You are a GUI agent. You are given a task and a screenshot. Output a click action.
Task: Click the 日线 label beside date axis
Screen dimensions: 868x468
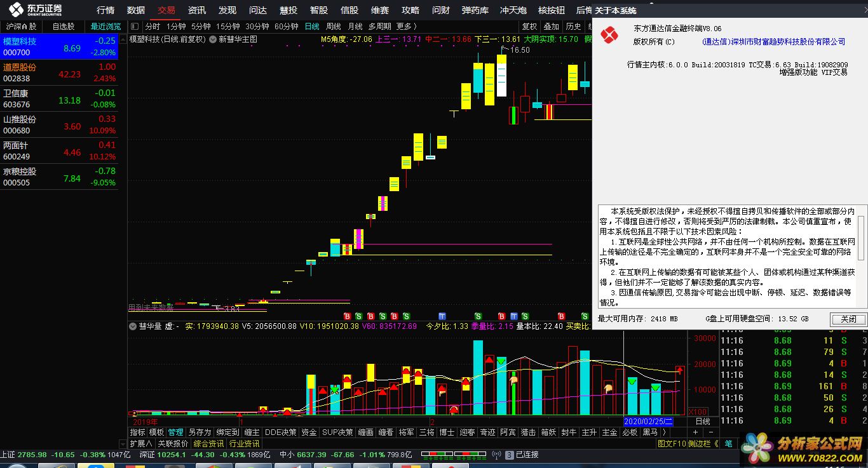(x=702, y=421)
